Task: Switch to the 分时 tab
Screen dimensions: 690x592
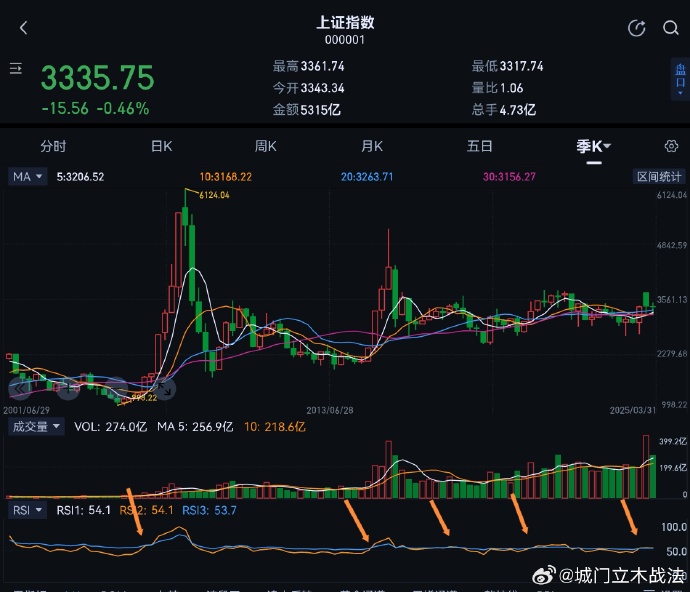Action: click(x=53, y=146)
